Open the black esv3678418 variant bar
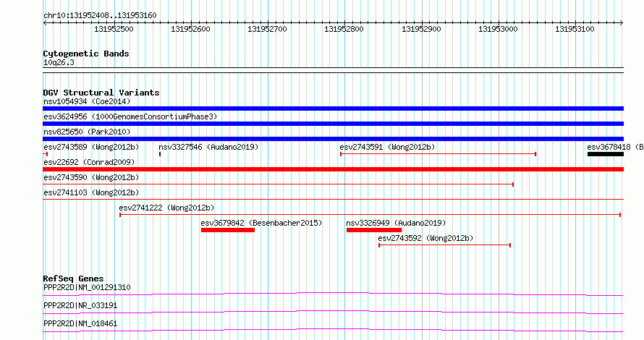The height and width of the screenshot is (340, 644). [606, 154]
